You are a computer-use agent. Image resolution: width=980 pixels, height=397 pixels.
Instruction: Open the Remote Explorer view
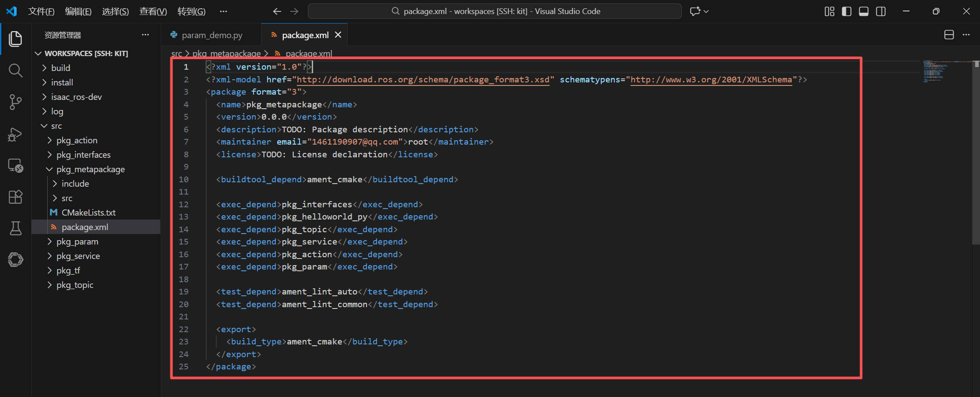[x=15, y=165]
